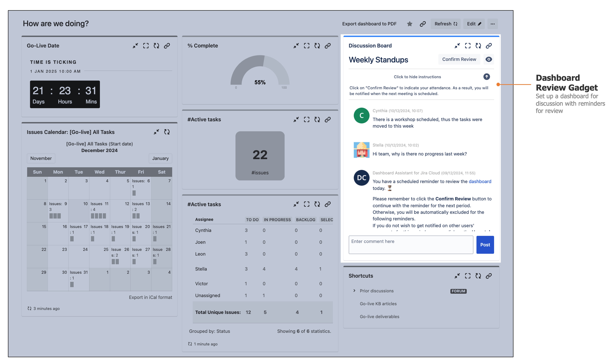Open the Edit dashboard control

[x=474, y=24]
